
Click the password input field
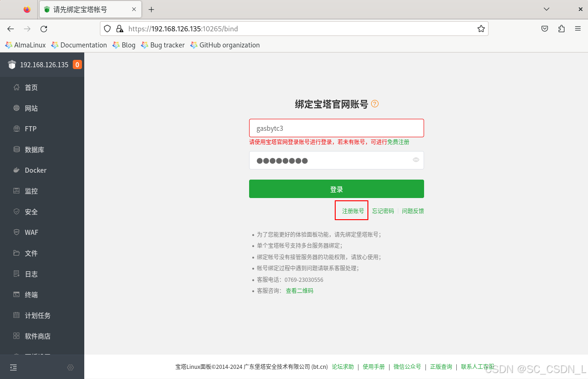(337, 160)
